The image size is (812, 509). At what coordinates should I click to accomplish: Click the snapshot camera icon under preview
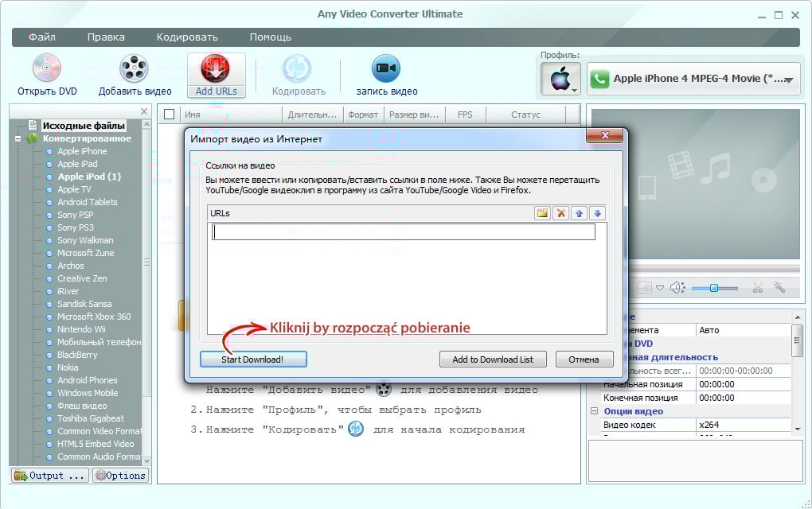645,288
